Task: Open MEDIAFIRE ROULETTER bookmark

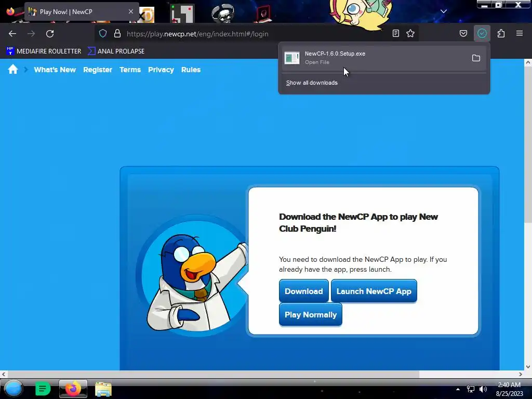Action: coord(44,51)
